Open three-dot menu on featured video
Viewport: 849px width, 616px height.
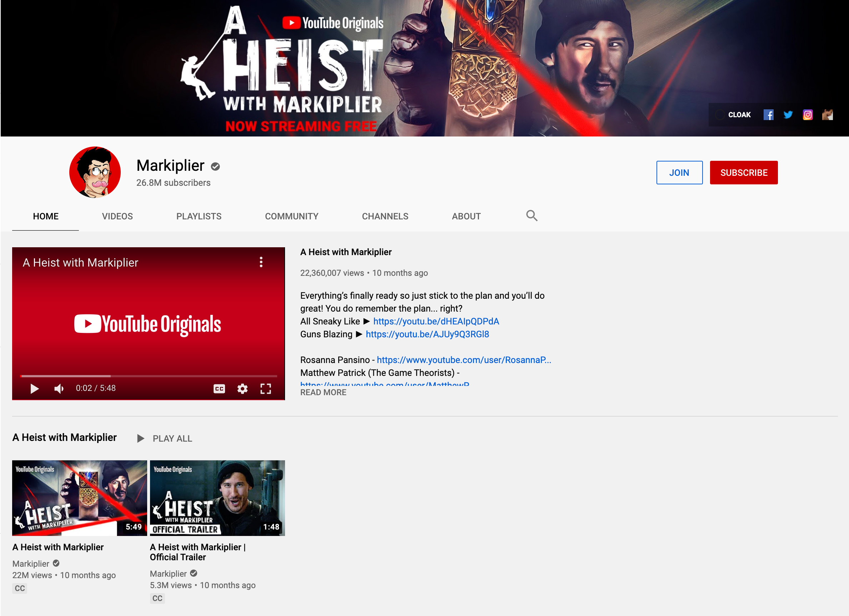[261, 262]
